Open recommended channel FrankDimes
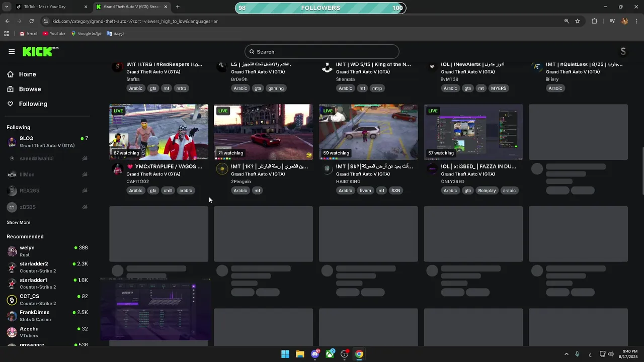The image size is (644, 362). click(x=47, y=316)
